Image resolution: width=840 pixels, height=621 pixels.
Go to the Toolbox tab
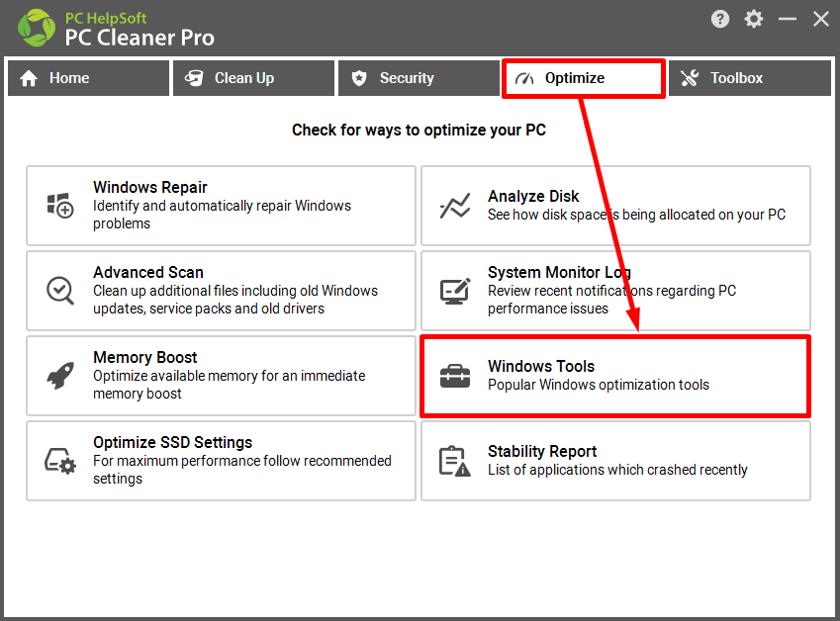(749, 78)
